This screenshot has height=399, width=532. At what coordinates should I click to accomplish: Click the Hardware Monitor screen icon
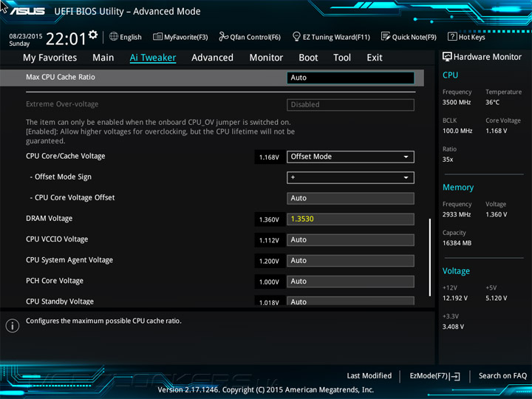pyautogui.click(x=447, y=57)
